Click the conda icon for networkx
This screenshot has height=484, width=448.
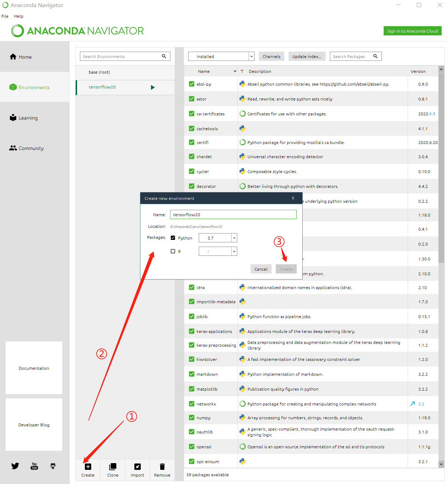point(243,404)
